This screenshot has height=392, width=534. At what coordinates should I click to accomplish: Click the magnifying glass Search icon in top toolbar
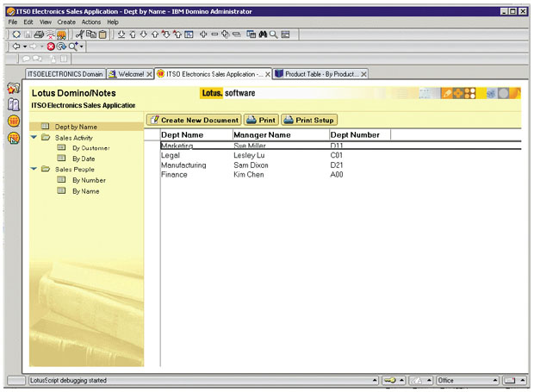pyautogui.click(x=274, y=34)
